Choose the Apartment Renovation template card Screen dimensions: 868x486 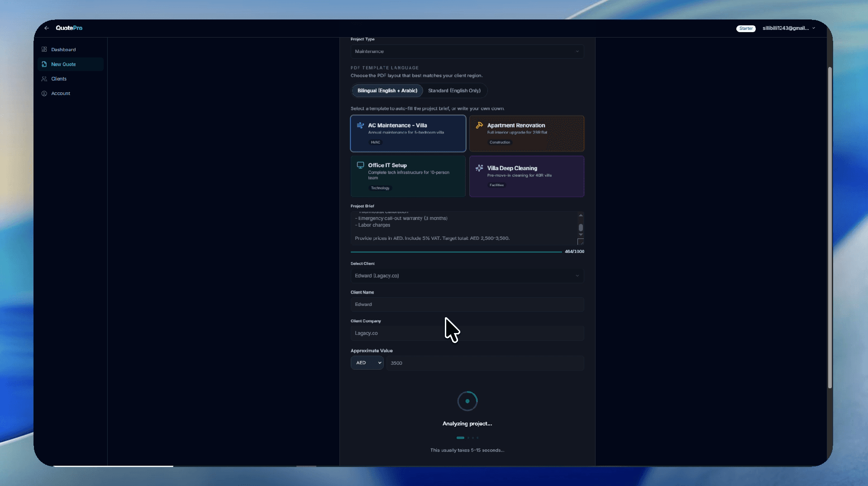point(527,133)
